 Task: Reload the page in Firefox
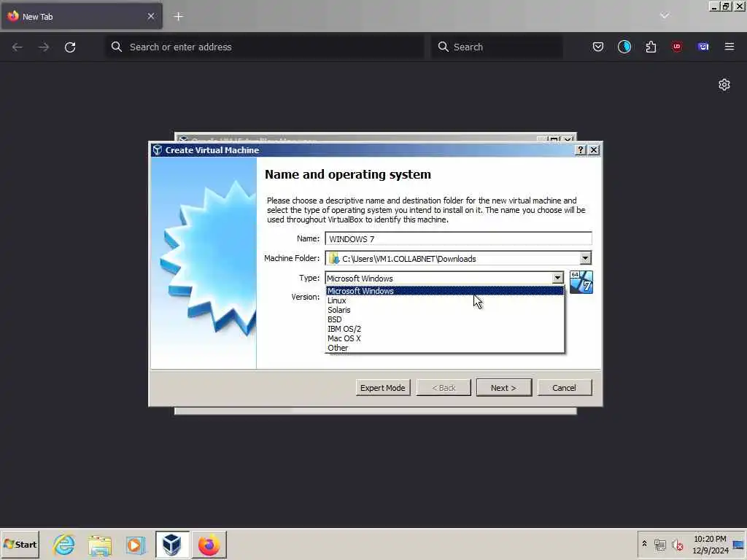70,47
